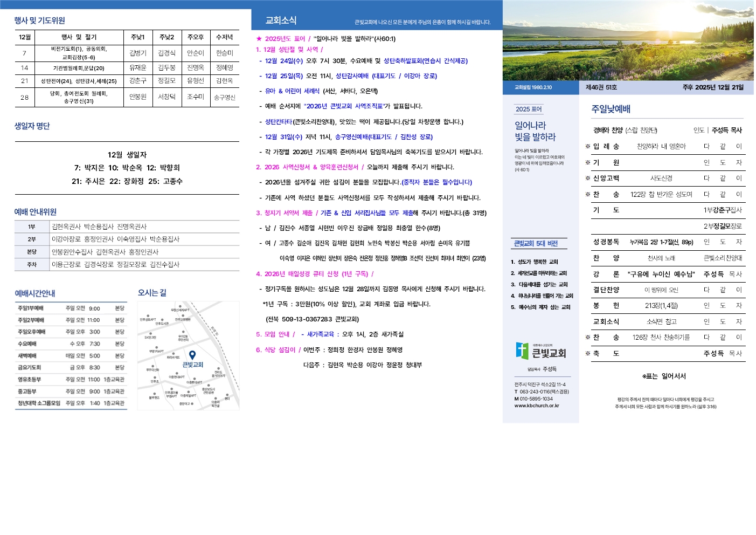Click the hymn 122장 참 반가운 성도여

[x=661, y=195]
